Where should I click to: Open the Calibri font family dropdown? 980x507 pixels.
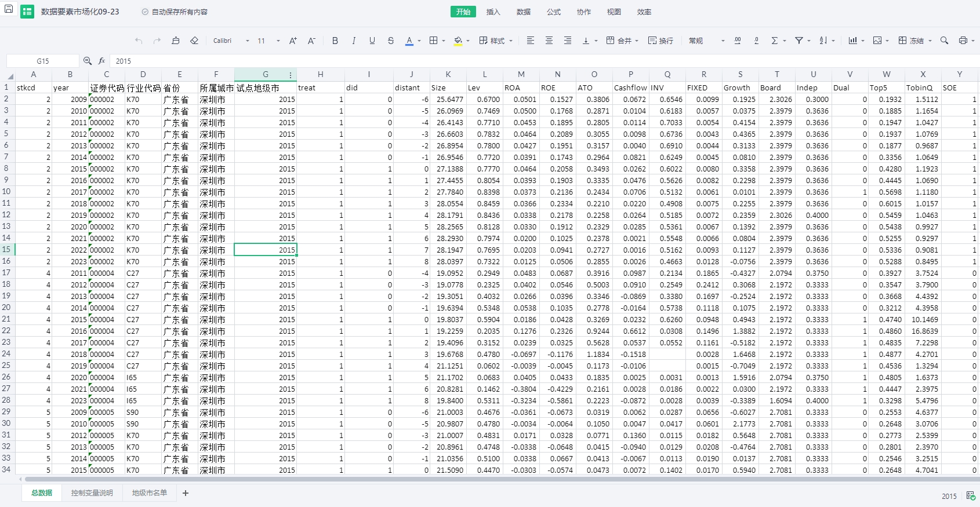tap(231, 41)
